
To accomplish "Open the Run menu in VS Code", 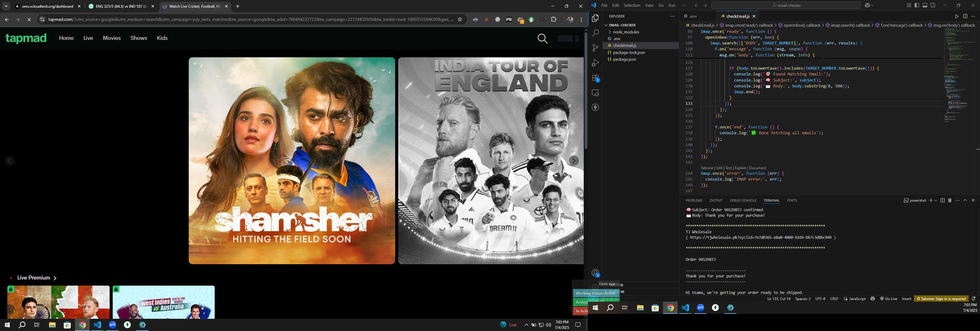I will [x=672, y=5].
